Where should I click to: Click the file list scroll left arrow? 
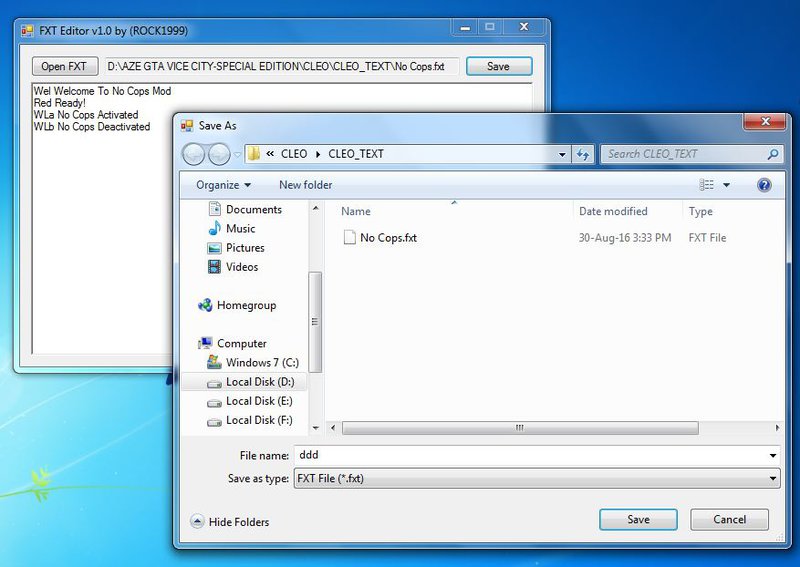(333, 428)
